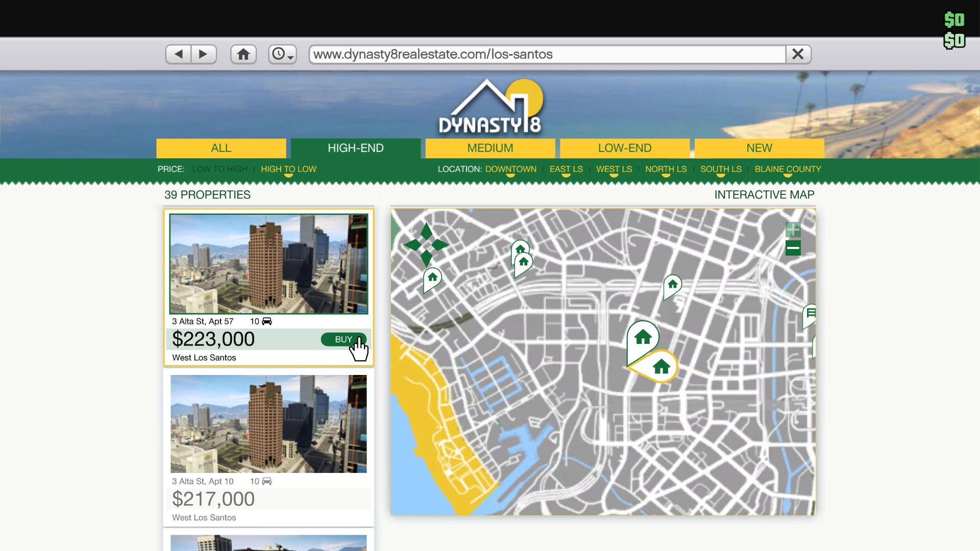The height and width of the screenshot is (551, 980).
Task: Go to the browser home page icon
Action: 243,54
